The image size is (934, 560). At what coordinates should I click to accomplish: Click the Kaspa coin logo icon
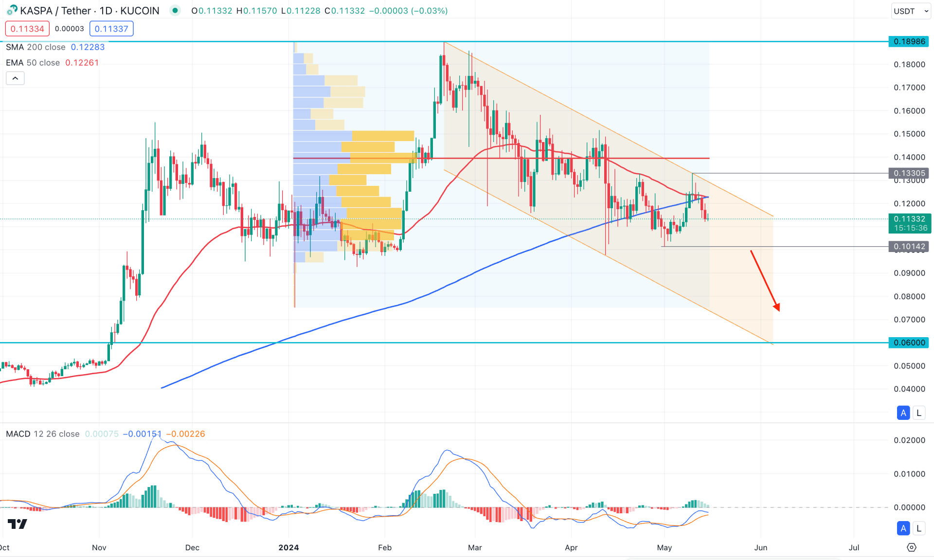pyautogui.click(x=12, y=10)
